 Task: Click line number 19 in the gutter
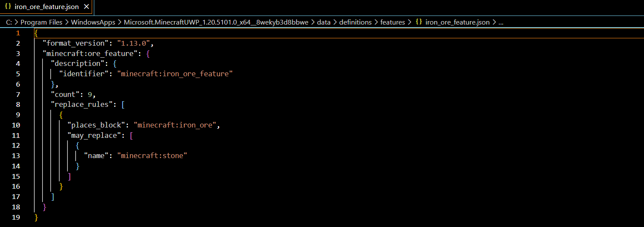point(16,217)
